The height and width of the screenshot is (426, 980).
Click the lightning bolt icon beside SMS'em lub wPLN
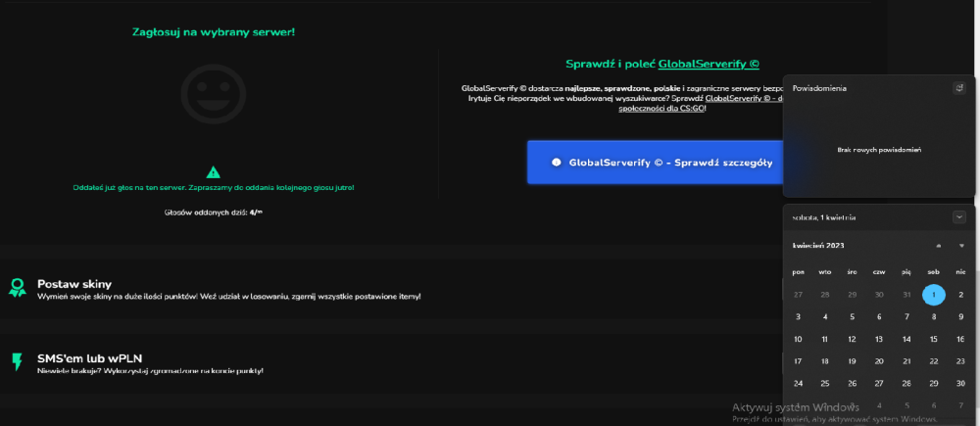tap(17, 361)
